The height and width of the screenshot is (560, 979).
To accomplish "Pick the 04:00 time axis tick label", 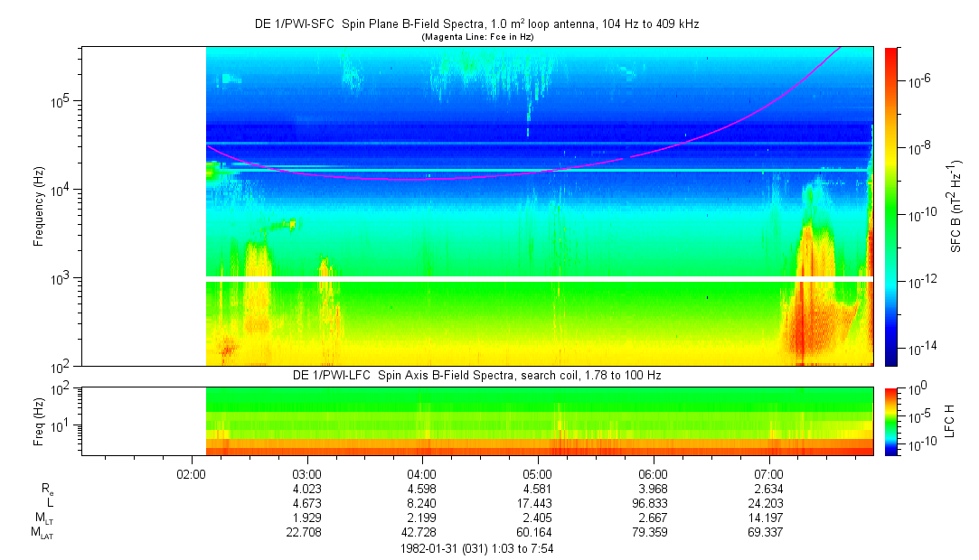I will click(x=422, y=473).
